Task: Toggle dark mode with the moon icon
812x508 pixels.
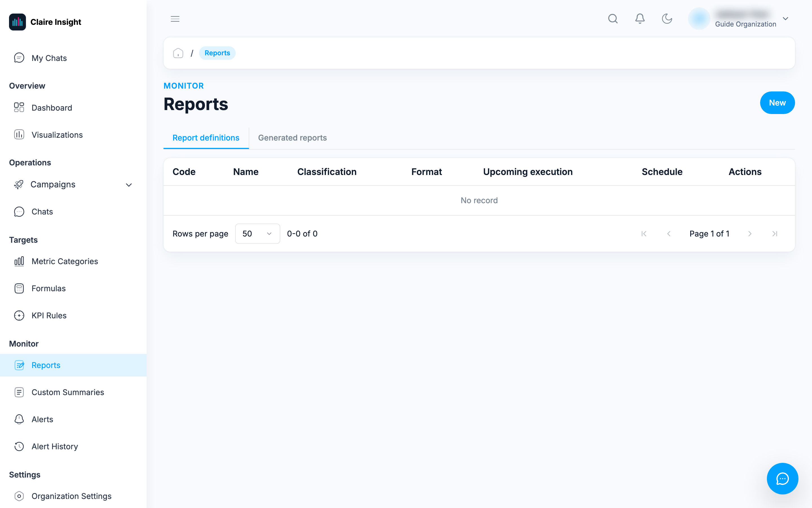Action: tap(667, 19)
